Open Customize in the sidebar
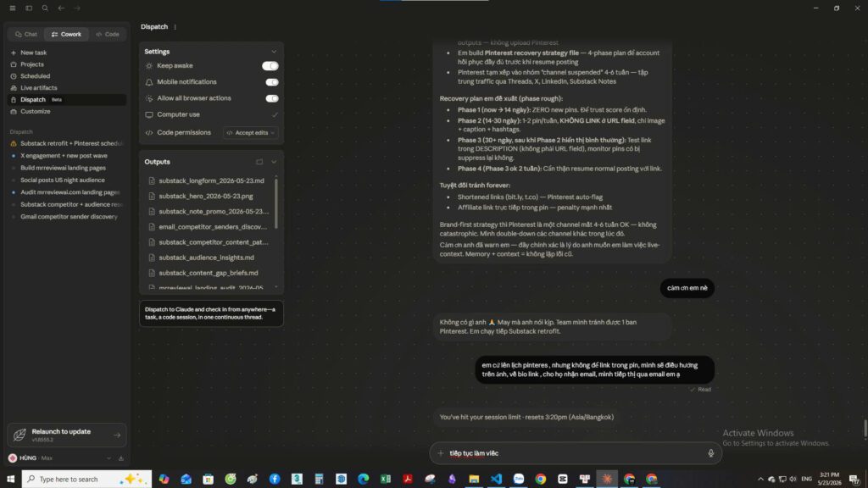Image resolution: width=868 pixels, height=488 pixels. point(66,111)
